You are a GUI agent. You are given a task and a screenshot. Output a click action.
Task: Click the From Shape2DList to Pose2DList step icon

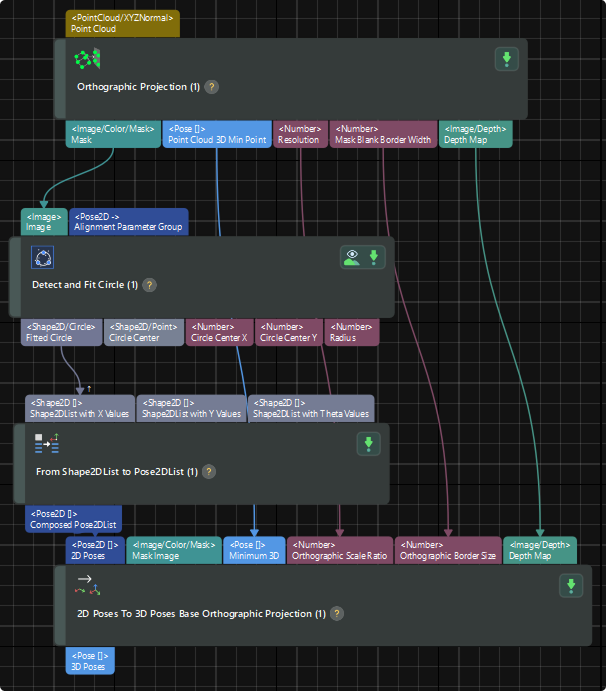coord(47,444)
